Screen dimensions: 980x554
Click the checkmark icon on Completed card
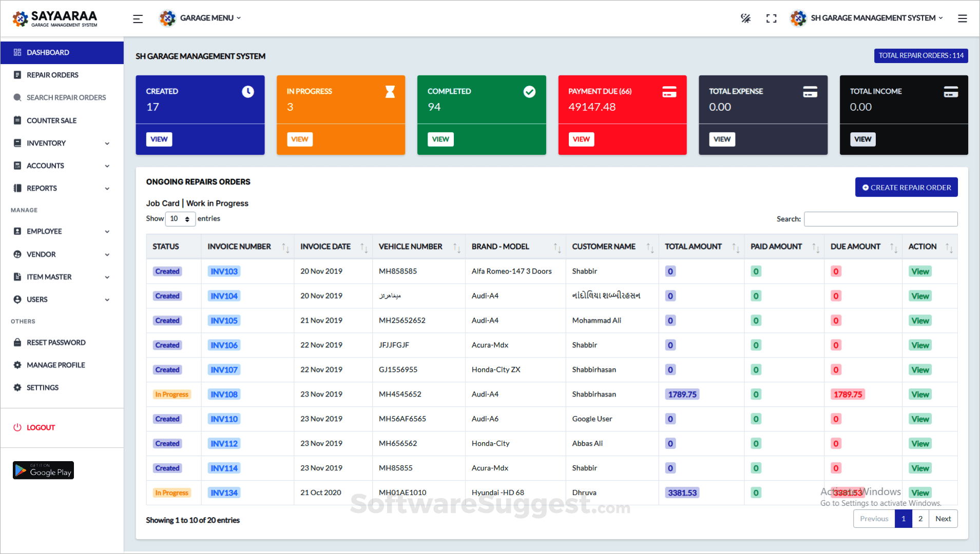(529, 92)
